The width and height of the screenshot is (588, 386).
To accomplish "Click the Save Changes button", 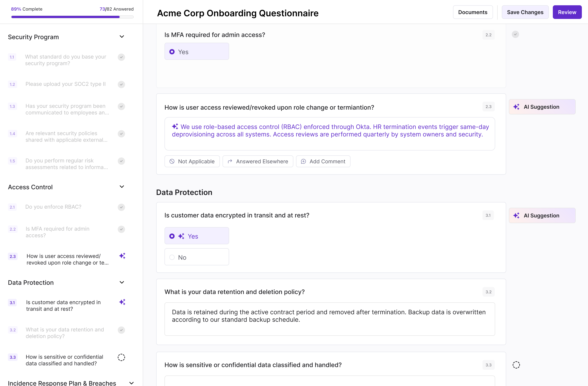I will (525, 12).
